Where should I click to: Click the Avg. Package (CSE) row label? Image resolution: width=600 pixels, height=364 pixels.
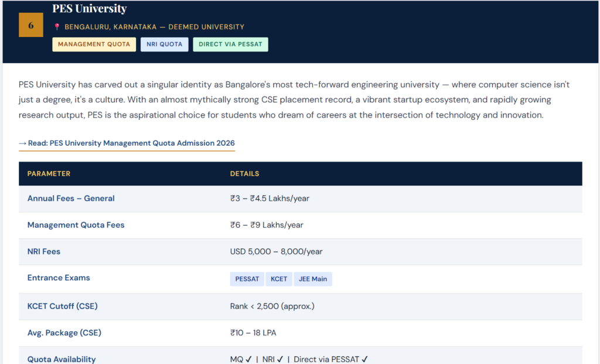(x=64, y=333)
